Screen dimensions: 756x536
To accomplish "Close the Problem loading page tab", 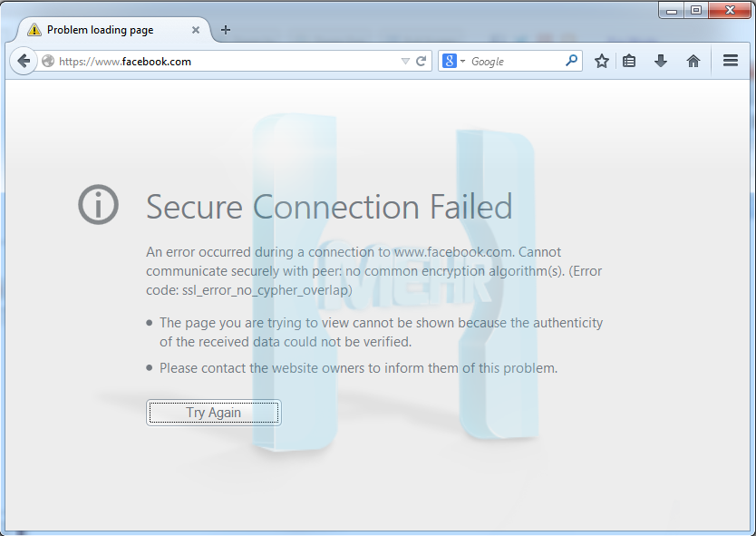I will pos(196,30).
